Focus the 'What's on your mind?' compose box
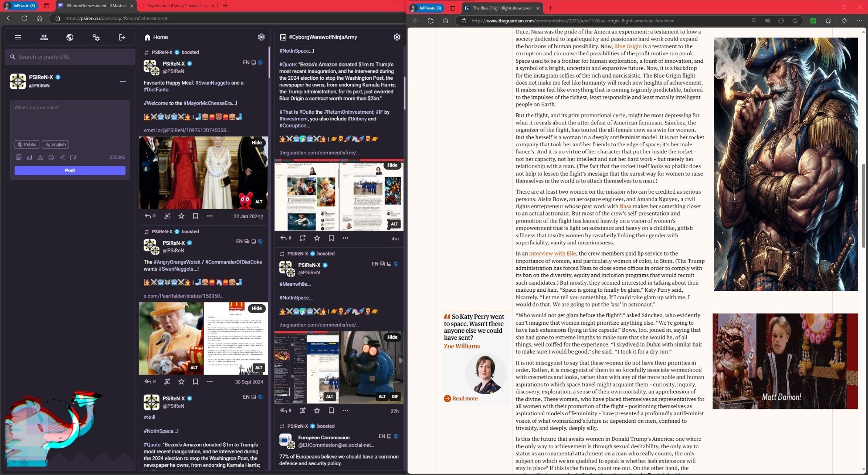The image size is (868, 475). tap(70, 119)
